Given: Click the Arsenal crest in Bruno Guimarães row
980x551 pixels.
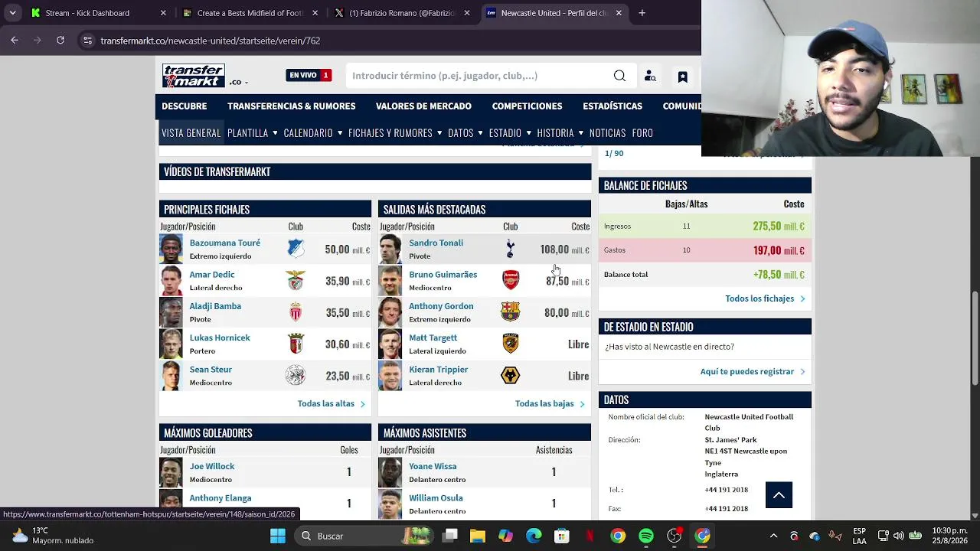Looking at the screenshot, I should (x=510, y=281).
